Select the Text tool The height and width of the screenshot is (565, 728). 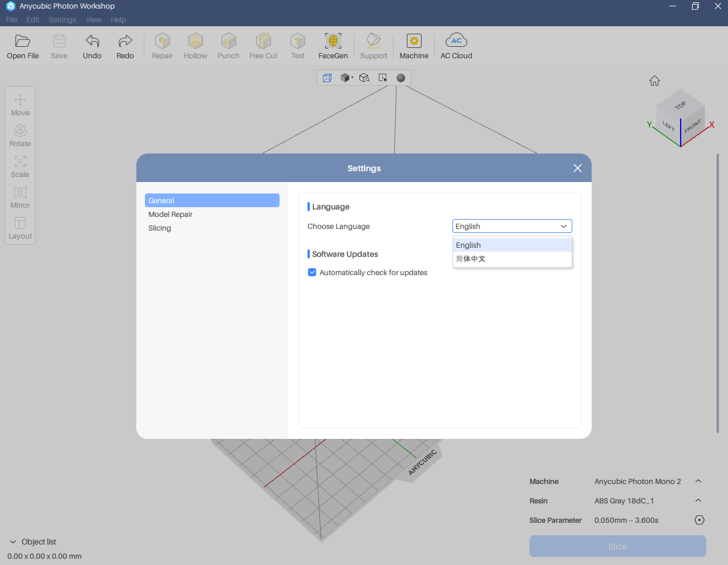(x=298, y=47)
